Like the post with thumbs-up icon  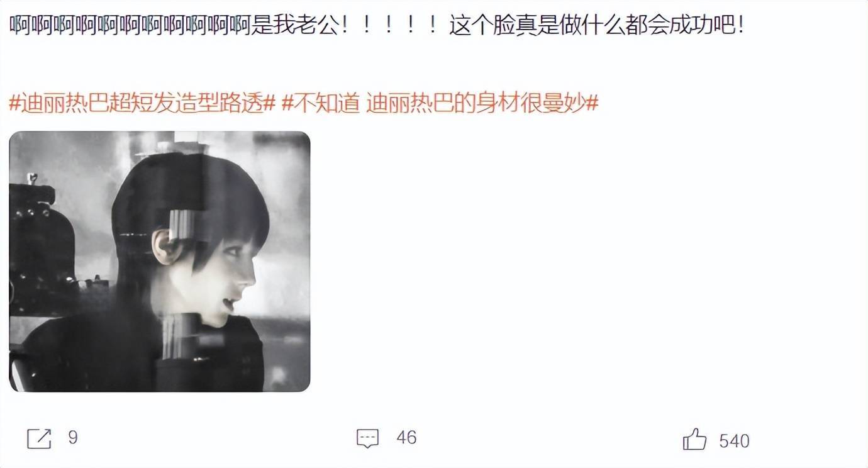coord(694,439)
